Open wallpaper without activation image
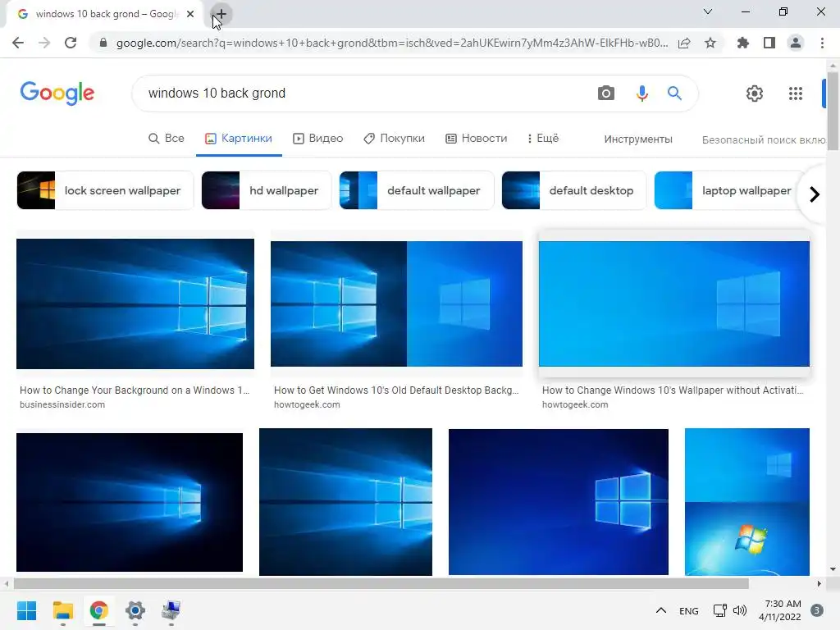This screenshot has height=630, width=840. pos(674,304)
